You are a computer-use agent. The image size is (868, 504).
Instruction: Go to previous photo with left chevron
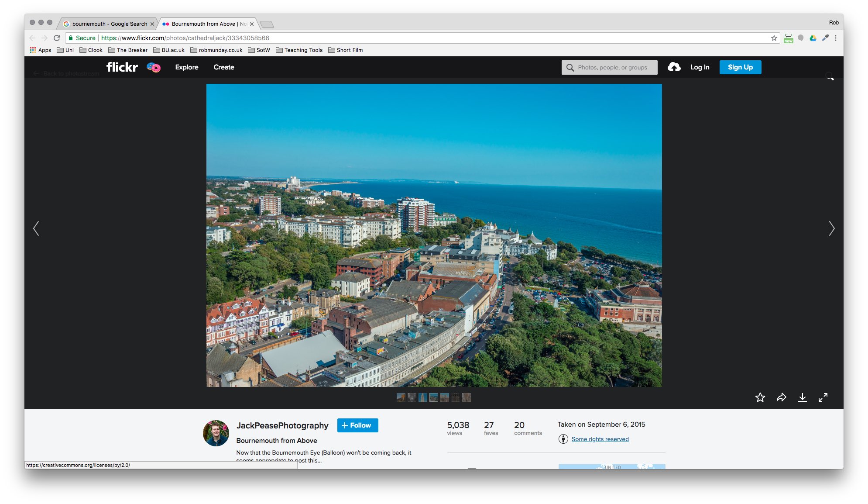36,228
